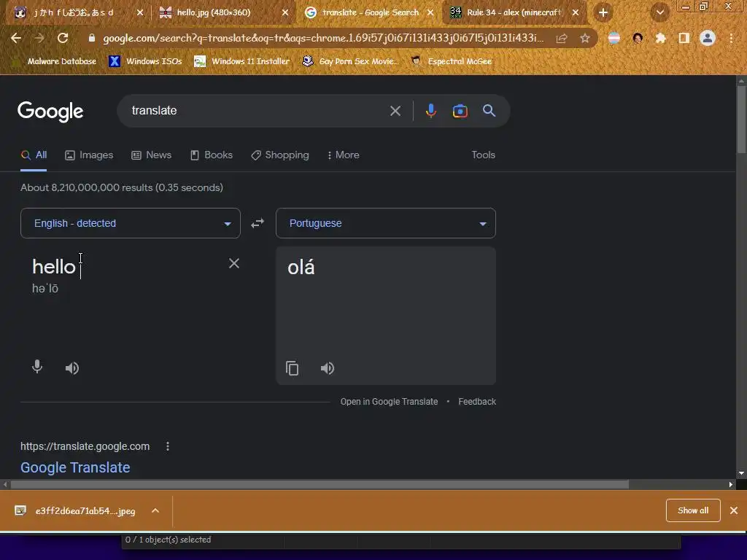Reload the current page
Image resolution: width=747 pixels, height=560 pixels.
(x=63, y=38)
